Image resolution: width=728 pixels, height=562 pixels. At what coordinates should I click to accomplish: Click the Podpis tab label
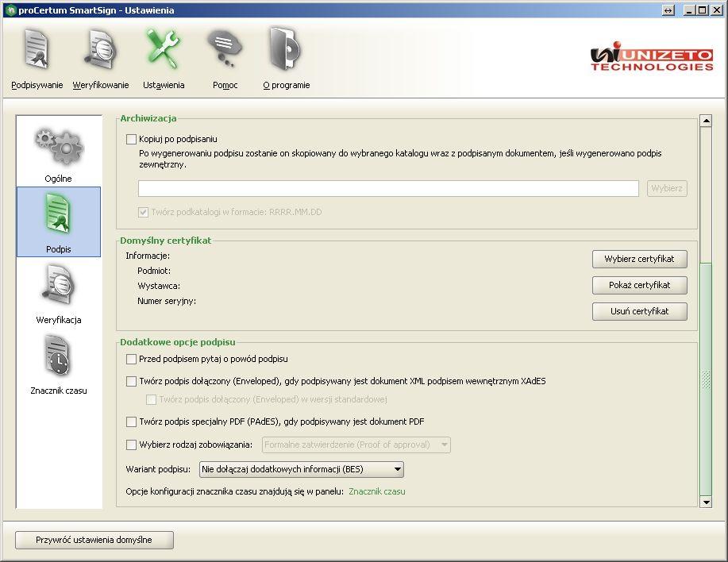pyautogui.click(x=59, y=250)
